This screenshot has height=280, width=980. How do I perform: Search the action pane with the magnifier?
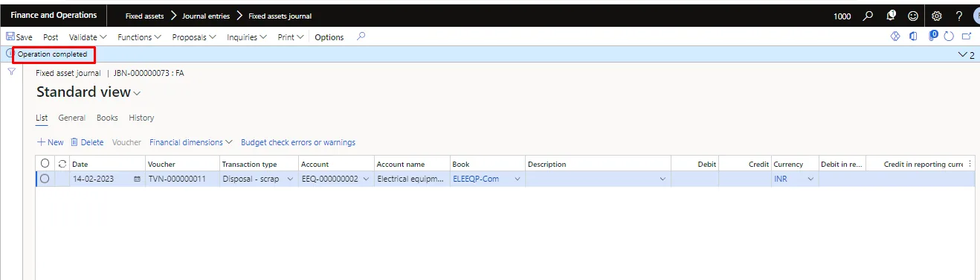tap(361, 36)
